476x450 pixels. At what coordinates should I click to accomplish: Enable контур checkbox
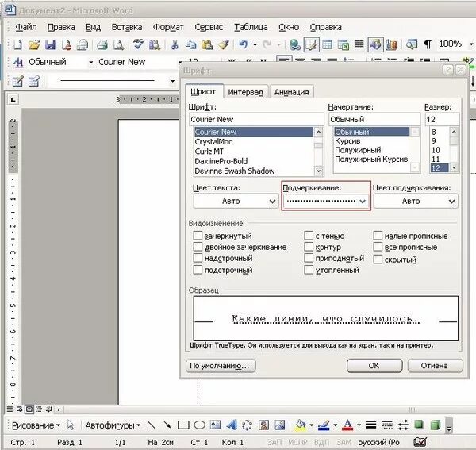tap(309, 247)
